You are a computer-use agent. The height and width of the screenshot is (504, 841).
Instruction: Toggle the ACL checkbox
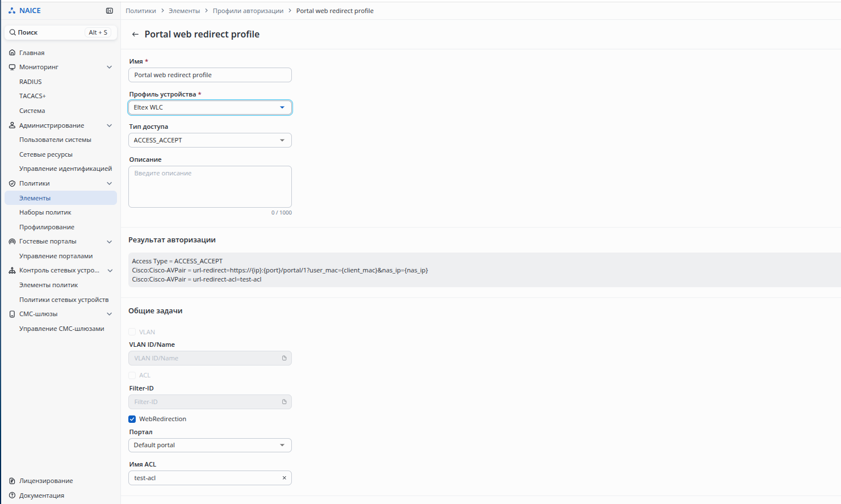[132, 375]
